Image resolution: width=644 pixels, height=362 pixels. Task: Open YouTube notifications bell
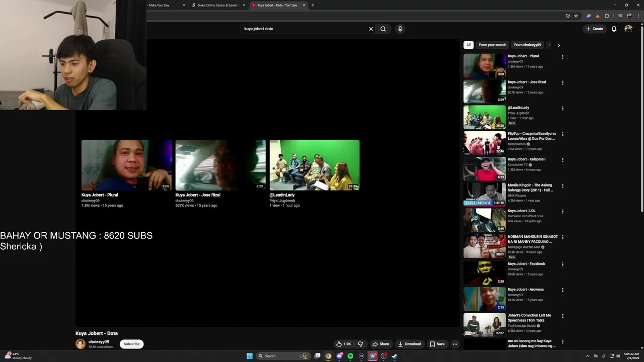(614, 29)
